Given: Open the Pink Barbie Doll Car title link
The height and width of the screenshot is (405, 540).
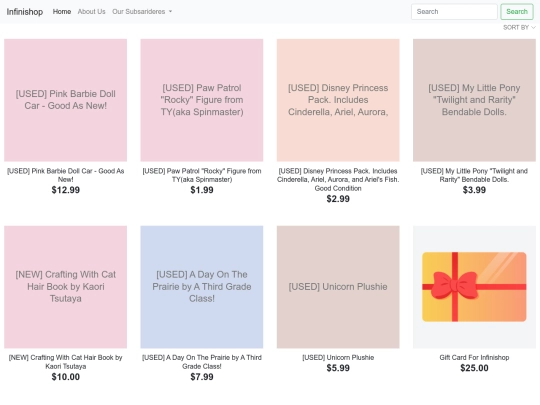Looking at the screenshot, I should [x=65, y=175].
